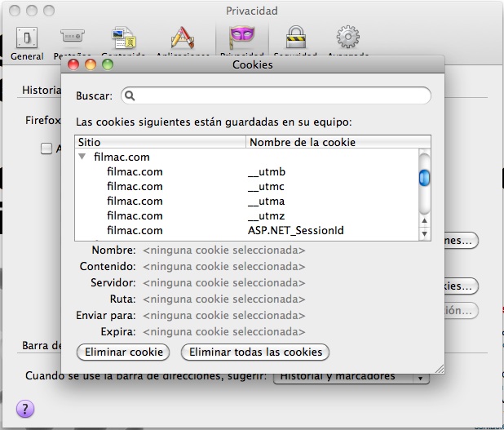Open the Contenido preferences pane
Viewport: 504px width, 430px height.
coord(123,38)
